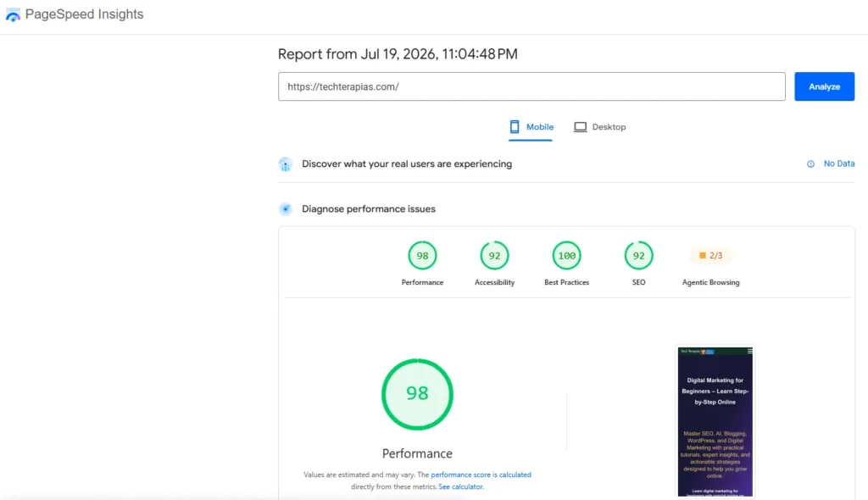Viewport: 868px width, 500px height.
Task: Open the See calculator link
Action: (460, 486)
